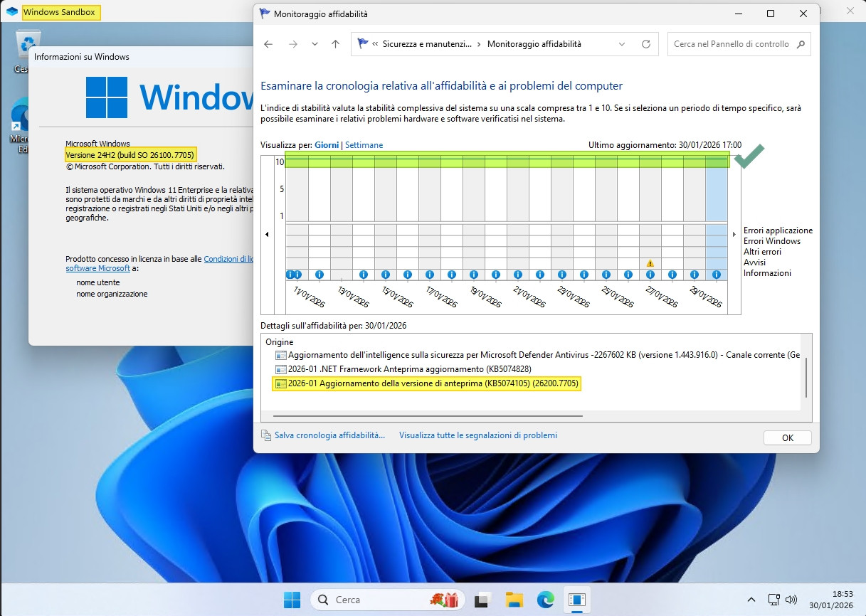Select info icon for highlighted 30/01/2026 column

pos(717,275)
